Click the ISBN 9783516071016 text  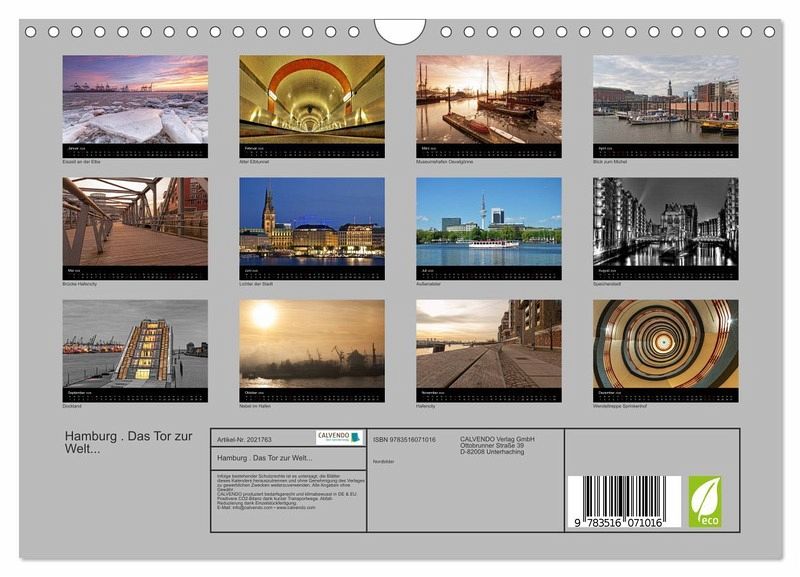click(x=404, y=439)
